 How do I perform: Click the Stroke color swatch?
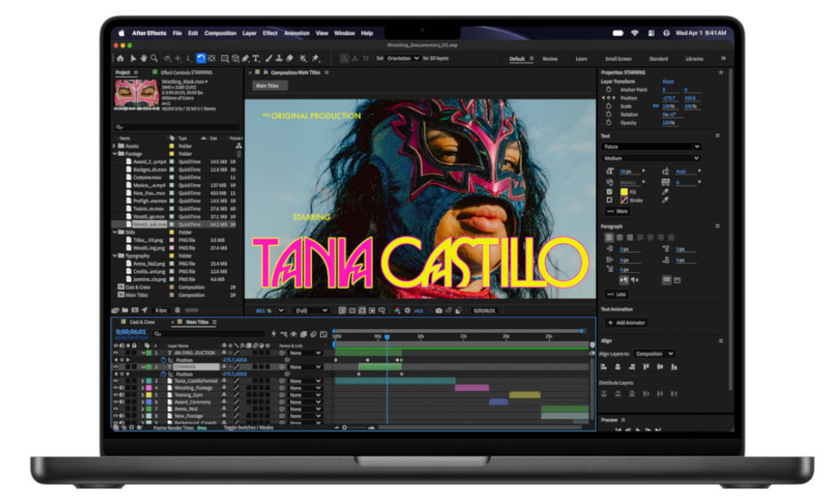[623, 200]
